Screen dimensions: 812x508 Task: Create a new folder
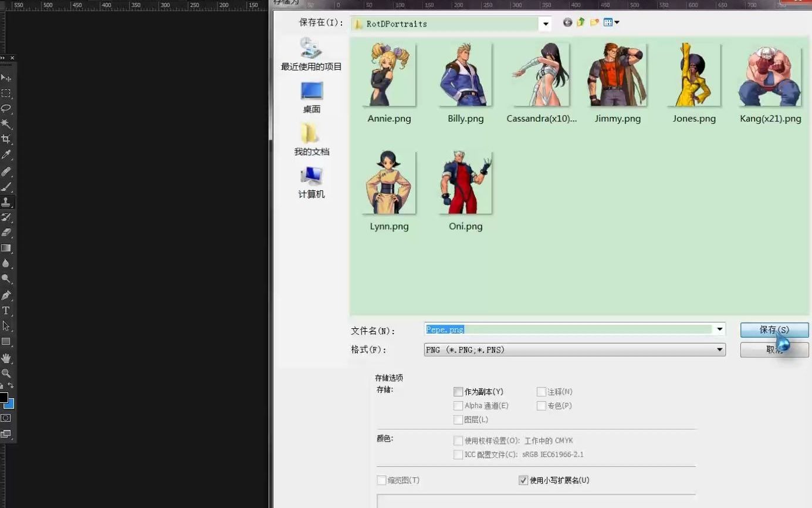(x=594, y=22)
